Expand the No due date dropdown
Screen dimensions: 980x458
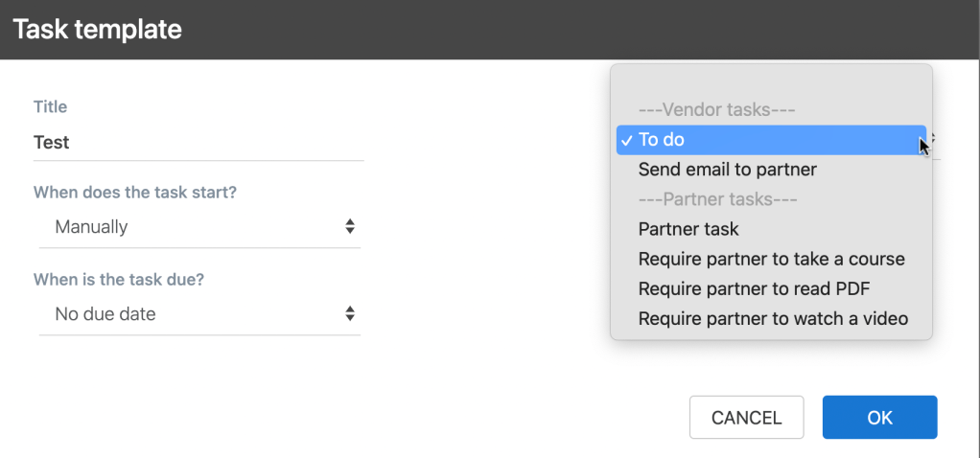198,313
